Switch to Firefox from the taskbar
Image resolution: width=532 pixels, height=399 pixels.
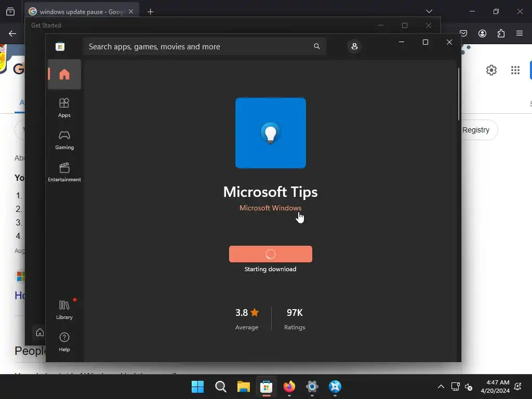[289, 387]
